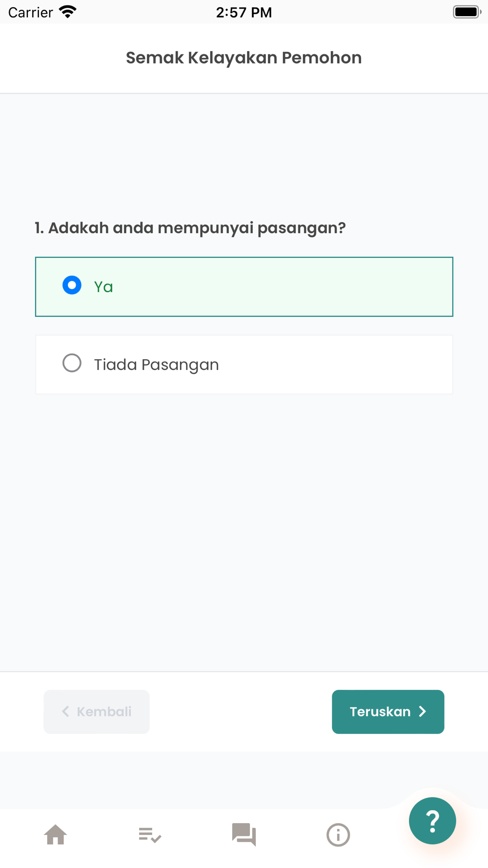Click the Semak Kelayakan Pemohon header title

(x=244, y=58)
